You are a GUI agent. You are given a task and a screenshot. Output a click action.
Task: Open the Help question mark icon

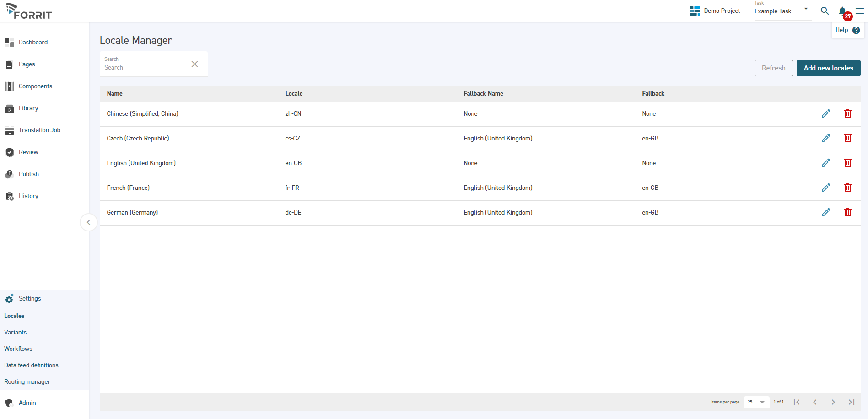[x=856, y=30]
